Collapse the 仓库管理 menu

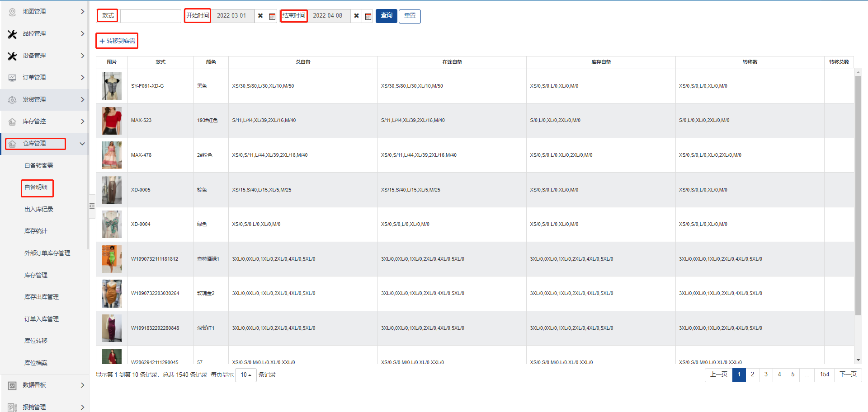coord(82,144)
